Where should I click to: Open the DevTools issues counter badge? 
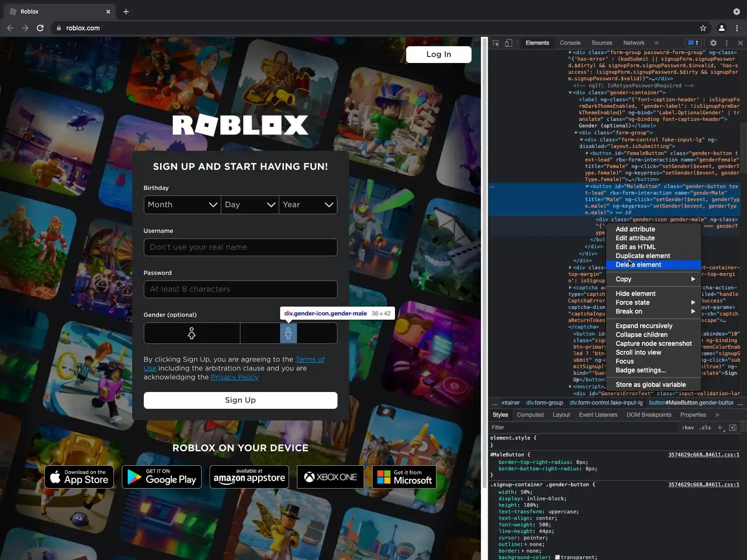693,43
